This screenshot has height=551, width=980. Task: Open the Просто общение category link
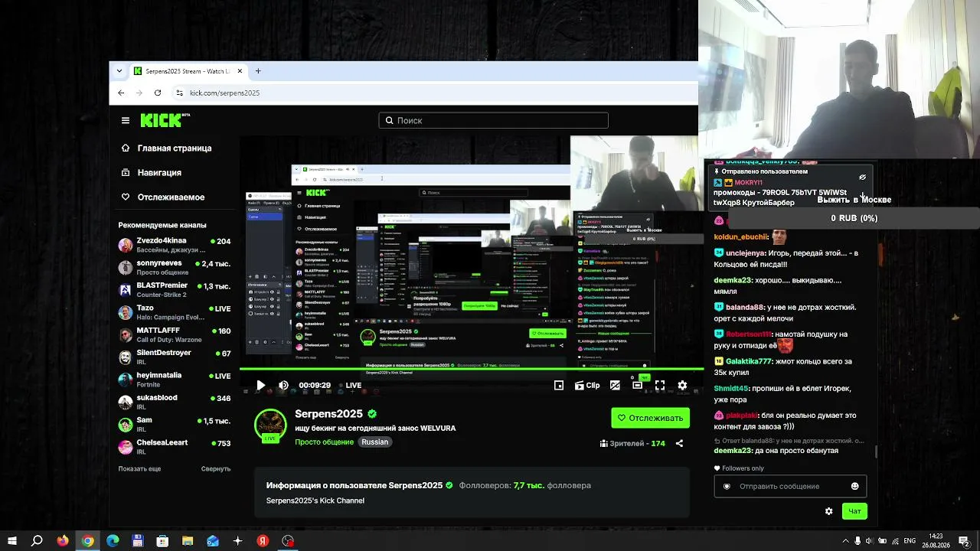click(x=325, y=442)
